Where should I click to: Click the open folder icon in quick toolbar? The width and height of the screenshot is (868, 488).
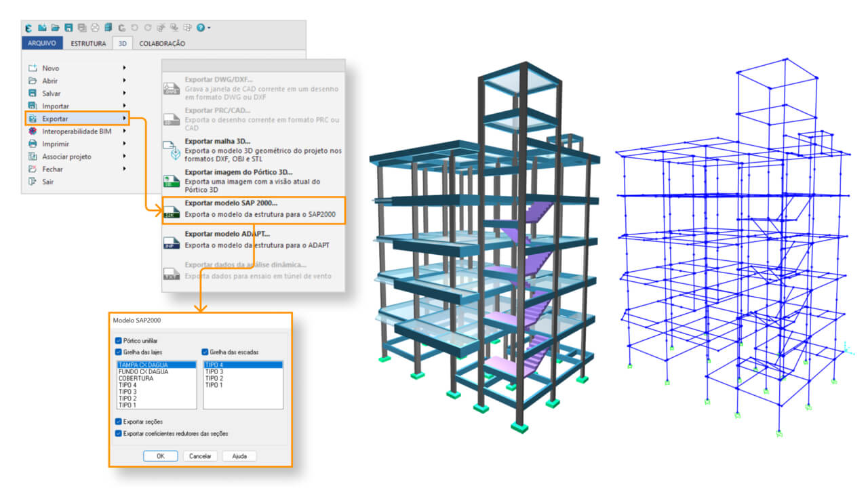coord(56,28)
